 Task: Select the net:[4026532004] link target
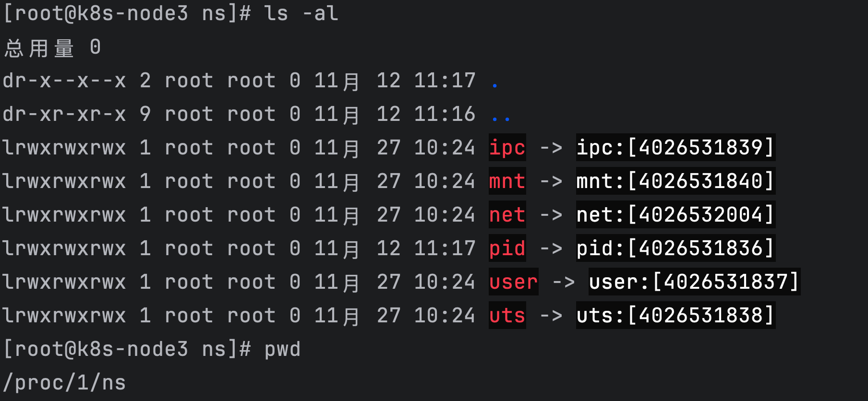click(x=675, y=215)
